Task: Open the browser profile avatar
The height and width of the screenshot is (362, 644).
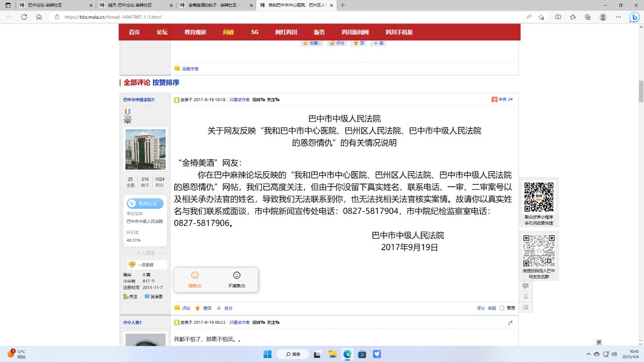Action: click(603, 17)
